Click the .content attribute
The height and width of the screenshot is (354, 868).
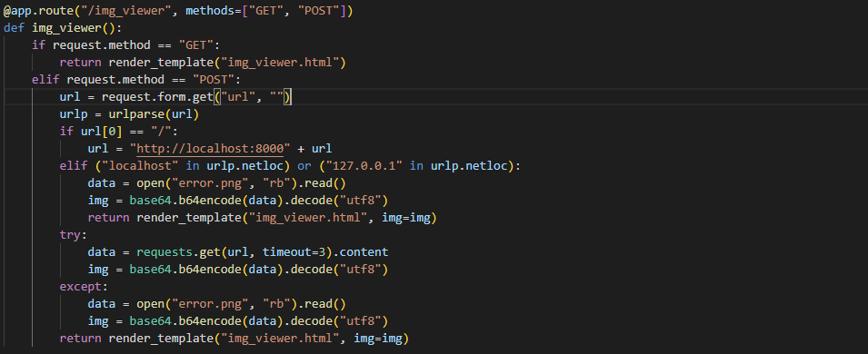point(360,252)
